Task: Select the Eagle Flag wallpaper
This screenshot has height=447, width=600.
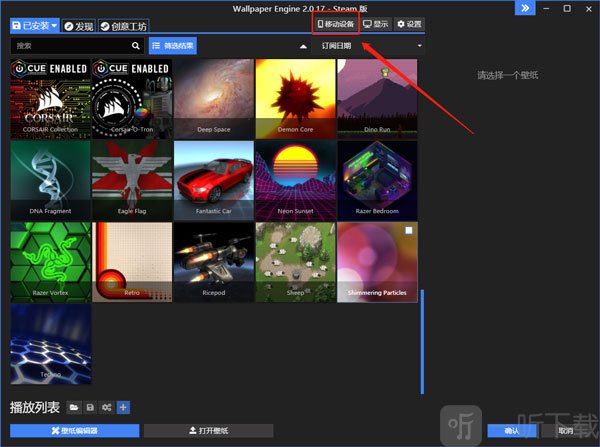Action: click(132, 180)
